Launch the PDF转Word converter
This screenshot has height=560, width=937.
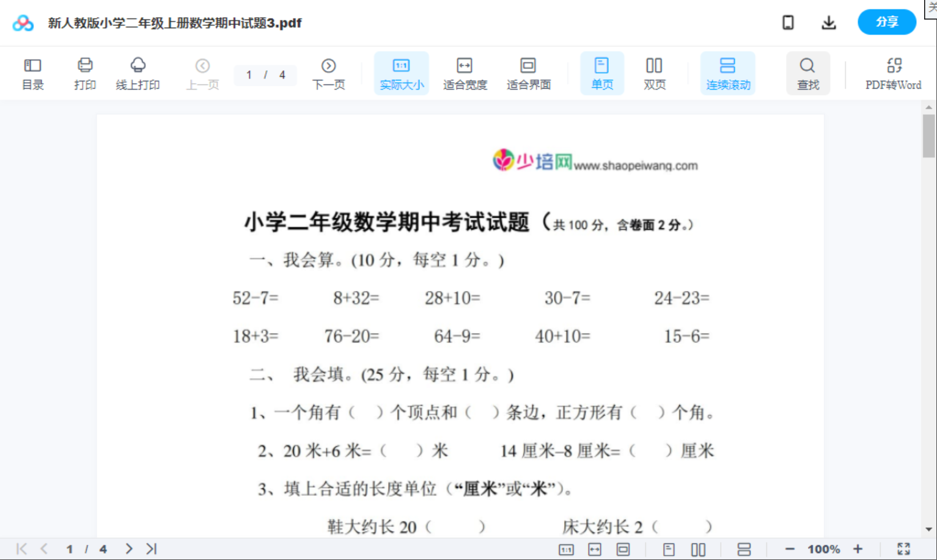click(x=894, y=73)
